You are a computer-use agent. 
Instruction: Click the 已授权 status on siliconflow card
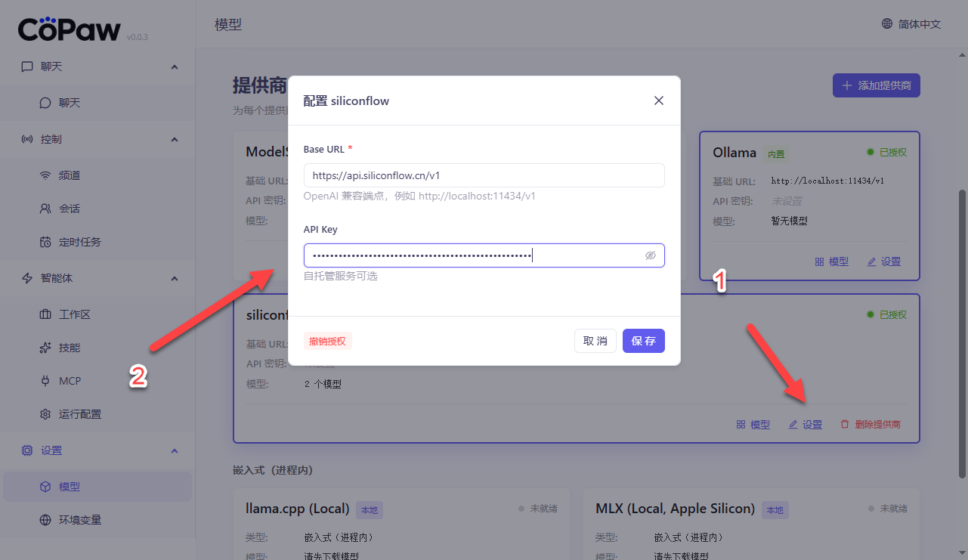click(886, 314)
